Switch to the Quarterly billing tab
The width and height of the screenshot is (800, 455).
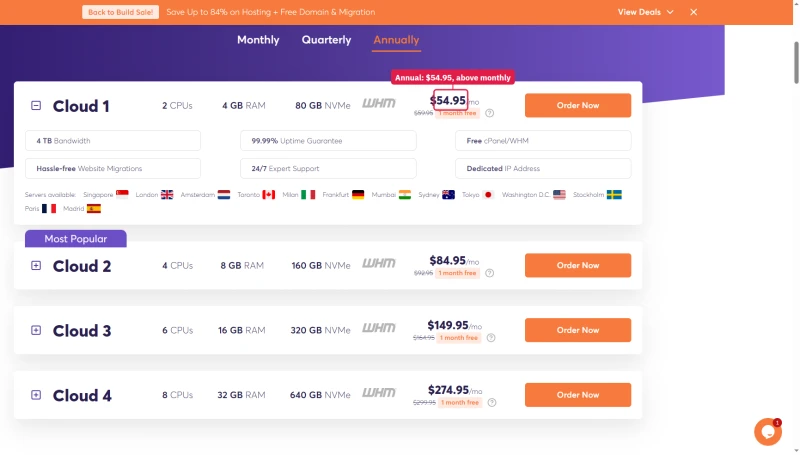[326, 40]
